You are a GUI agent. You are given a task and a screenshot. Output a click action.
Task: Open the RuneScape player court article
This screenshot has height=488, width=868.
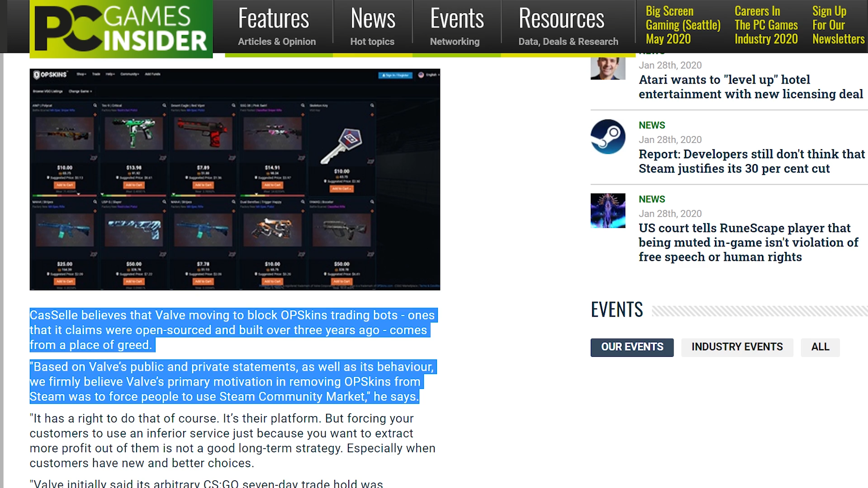(749, 242)
